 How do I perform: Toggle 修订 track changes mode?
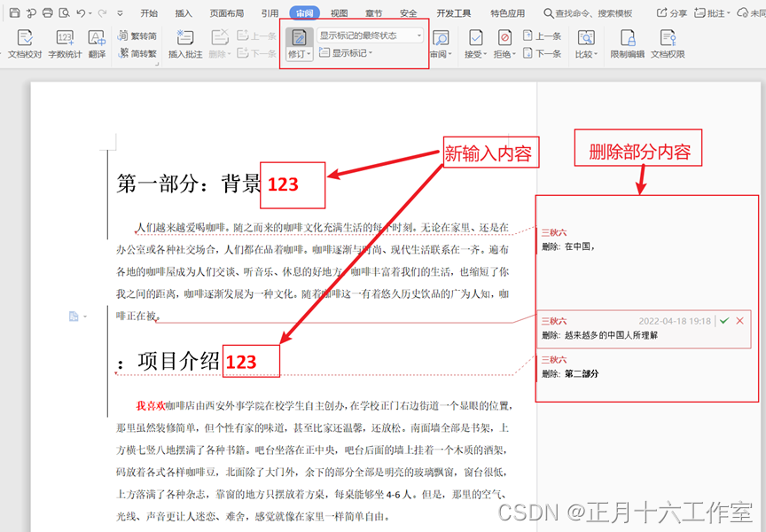[299, 39]
